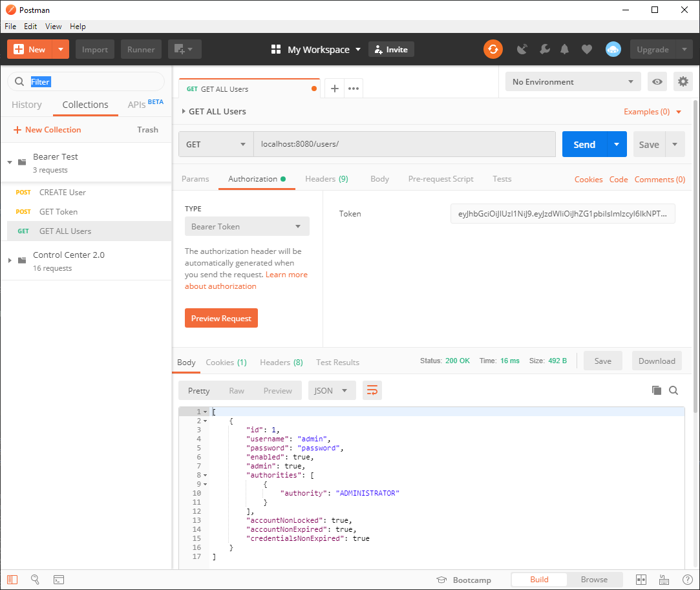
Task: Open the No Environment dropdown
Action: 573,82
